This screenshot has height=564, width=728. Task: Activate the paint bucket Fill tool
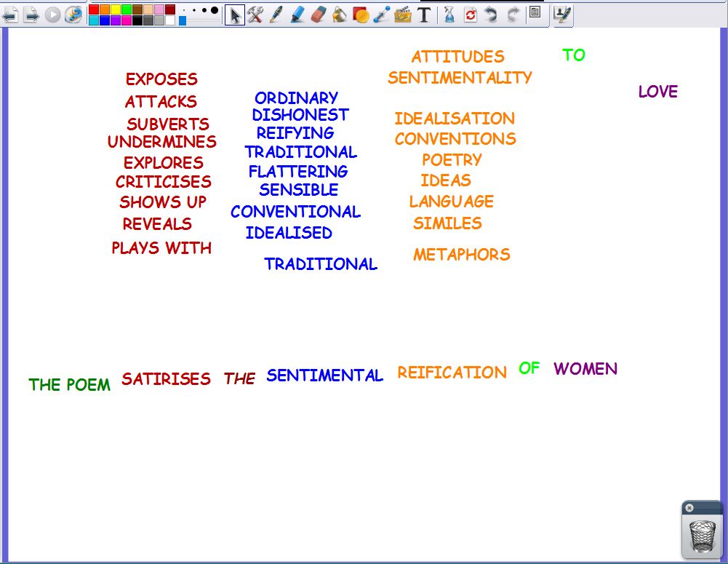(340, 15)
